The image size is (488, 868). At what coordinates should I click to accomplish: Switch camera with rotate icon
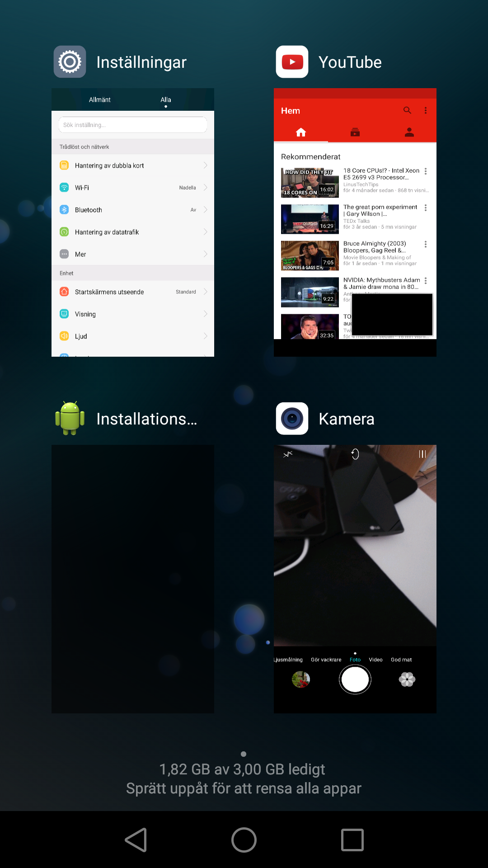[355, 454]
